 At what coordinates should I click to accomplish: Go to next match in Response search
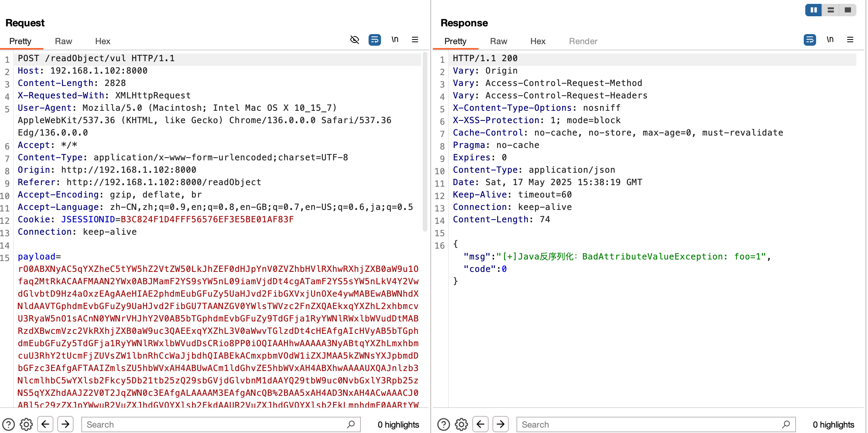tap(501, 424)
